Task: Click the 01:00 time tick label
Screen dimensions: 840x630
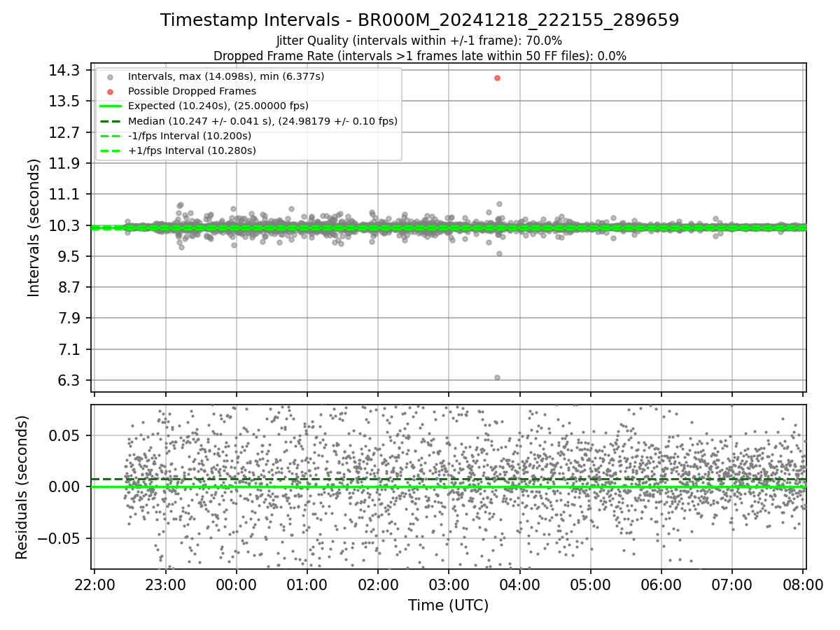Action: (x=307, y=584)
